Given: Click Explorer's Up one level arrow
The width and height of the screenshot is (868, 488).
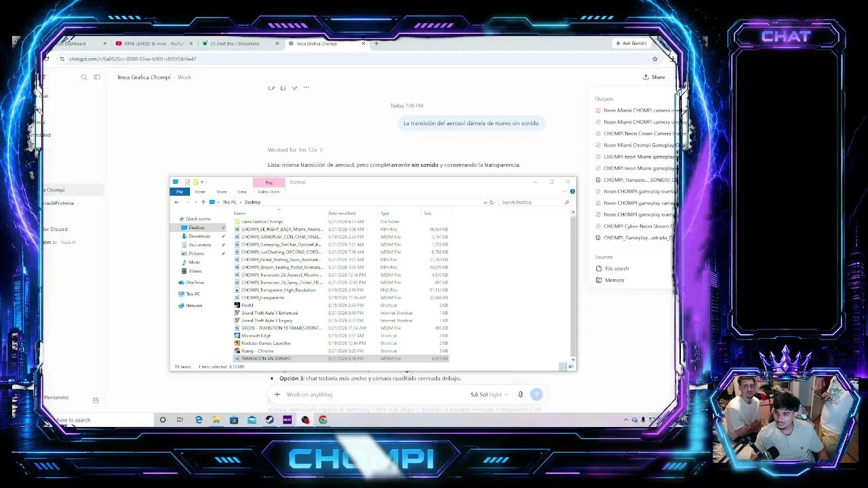Looking at the screenshot, I should coord(203,202).
